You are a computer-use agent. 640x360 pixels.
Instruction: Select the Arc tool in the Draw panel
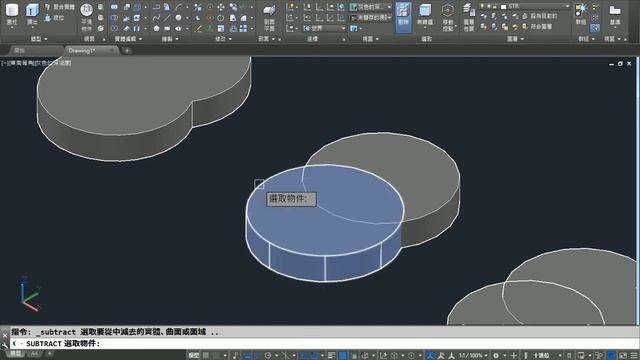tap(178, 7)
